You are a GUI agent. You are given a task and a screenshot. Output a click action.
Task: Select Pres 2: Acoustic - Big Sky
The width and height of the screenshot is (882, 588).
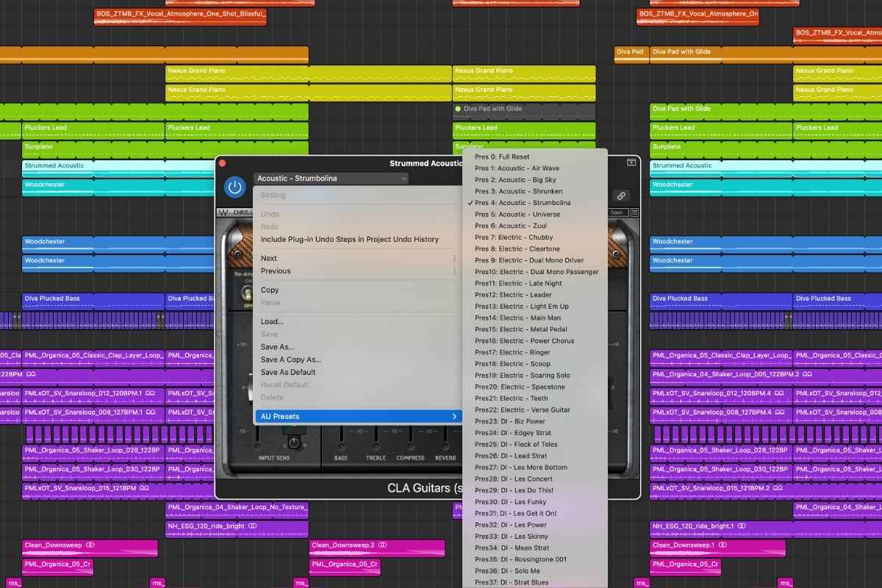click(x=534, y=180)
